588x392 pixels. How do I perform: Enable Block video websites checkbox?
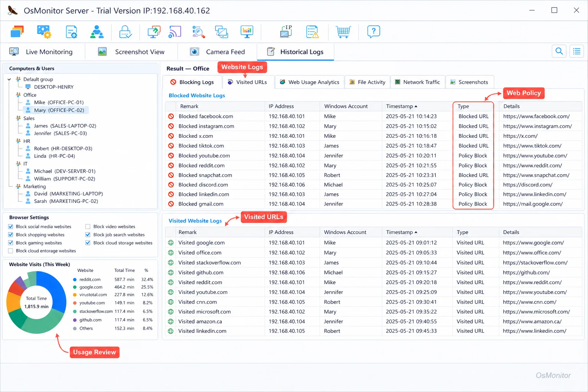point(88,227)
